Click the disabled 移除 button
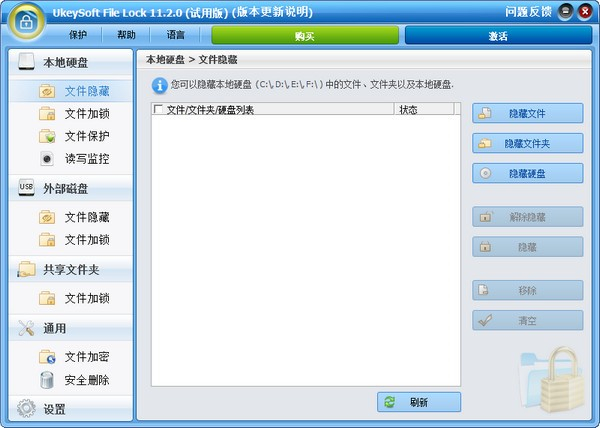600x428 pixels. (528, 290)
